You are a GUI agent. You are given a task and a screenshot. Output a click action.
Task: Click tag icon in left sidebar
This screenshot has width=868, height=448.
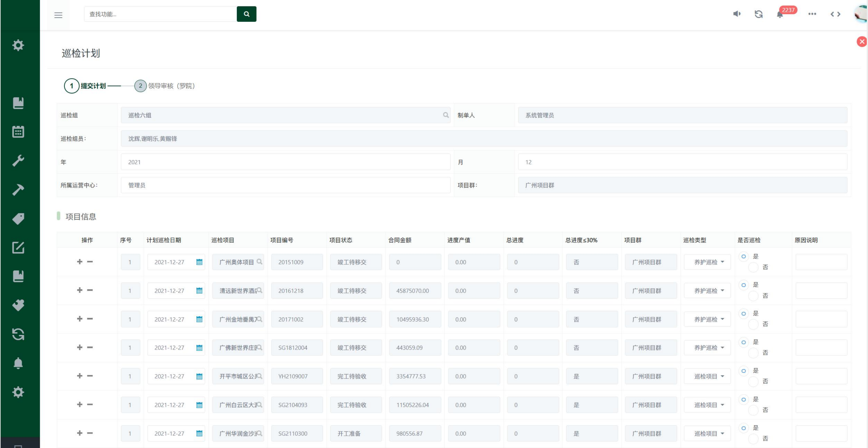tap(18, 218)
